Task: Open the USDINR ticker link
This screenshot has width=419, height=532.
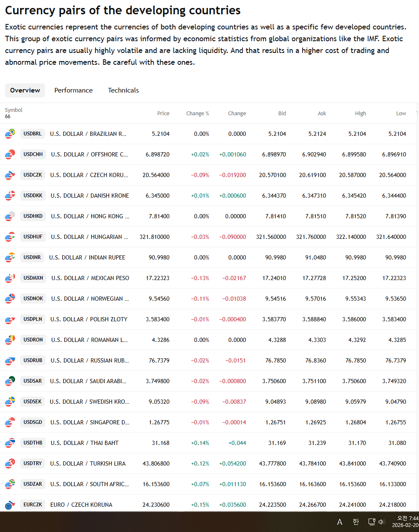Action: (32, 257)
